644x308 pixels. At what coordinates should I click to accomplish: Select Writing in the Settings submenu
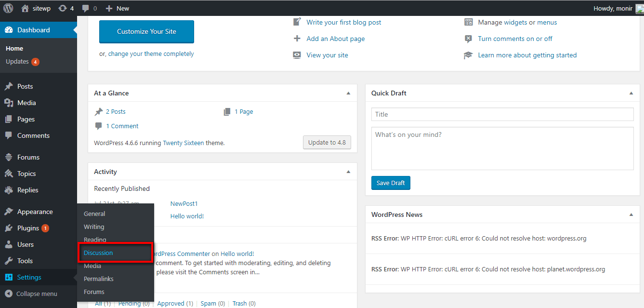94,227
